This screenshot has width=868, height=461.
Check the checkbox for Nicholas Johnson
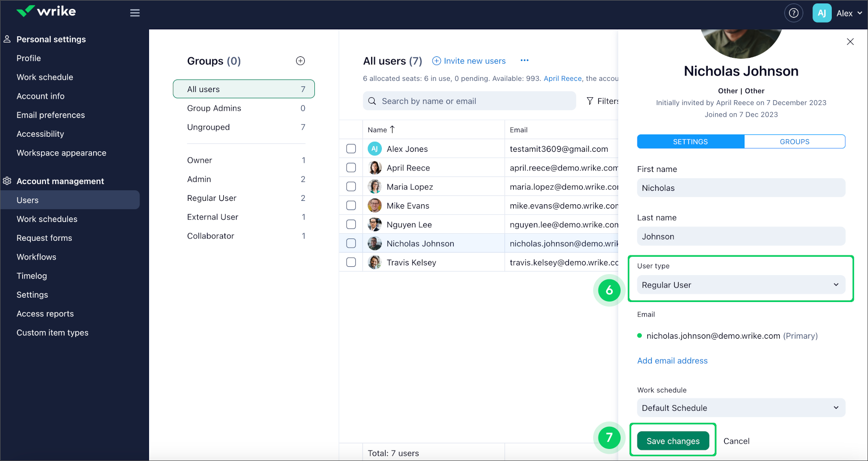(351, 243)
